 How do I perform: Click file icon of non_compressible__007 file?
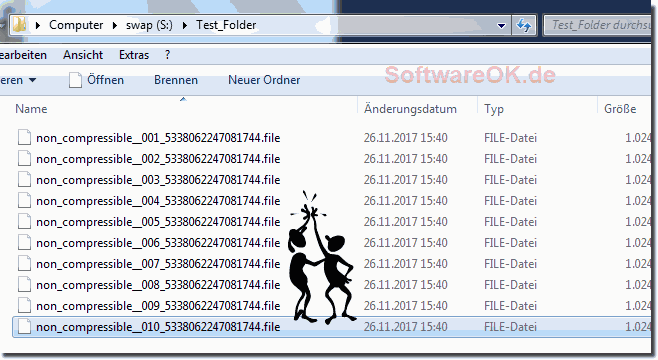point(24,263)
